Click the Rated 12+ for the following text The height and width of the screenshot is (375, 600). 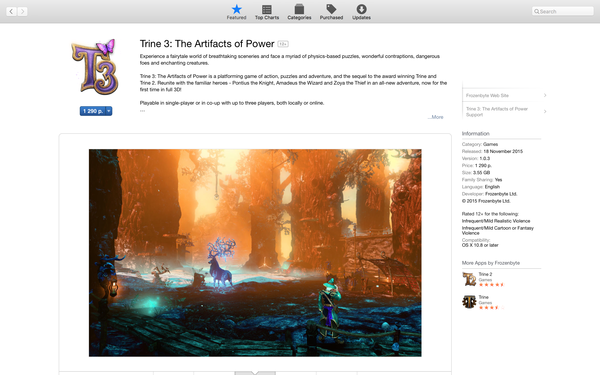pyautogui.click(x=490, y=214)
